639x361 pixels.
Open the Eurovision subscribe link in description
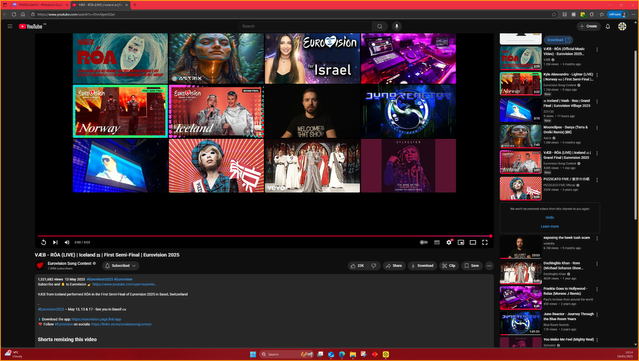click(x=125, y=284)
